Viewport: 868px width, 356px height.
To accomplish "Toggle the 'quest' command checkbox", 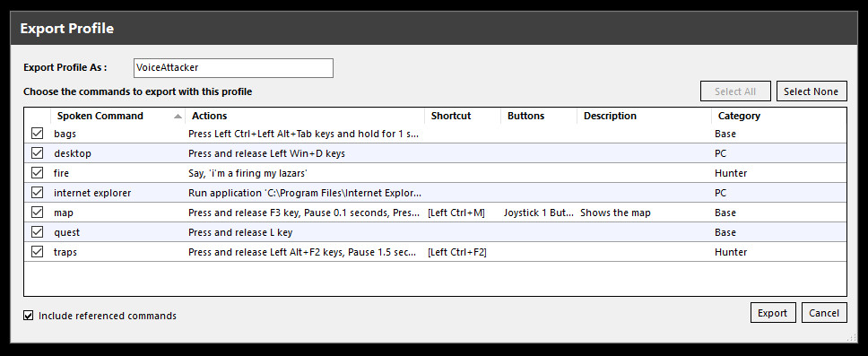I will pos(37,232).
